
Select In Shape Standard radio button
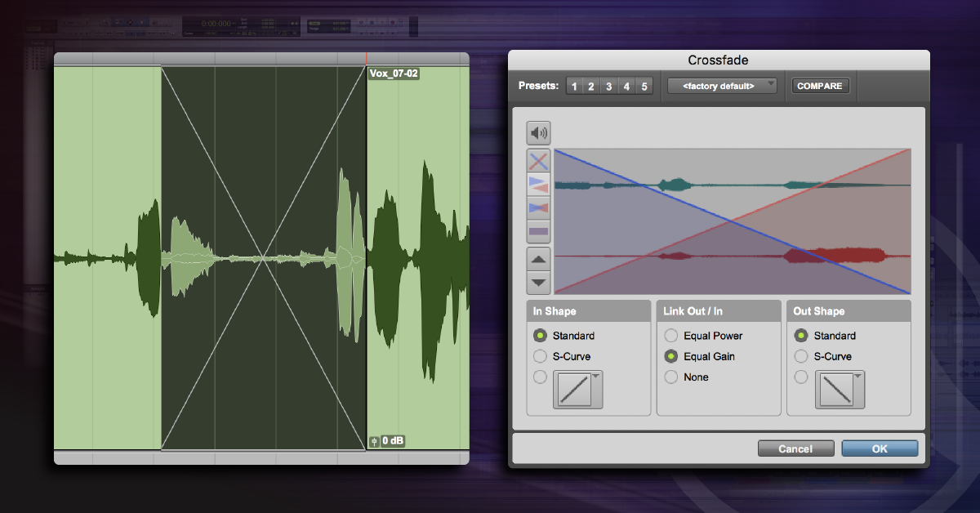click(x=540, y=336)
